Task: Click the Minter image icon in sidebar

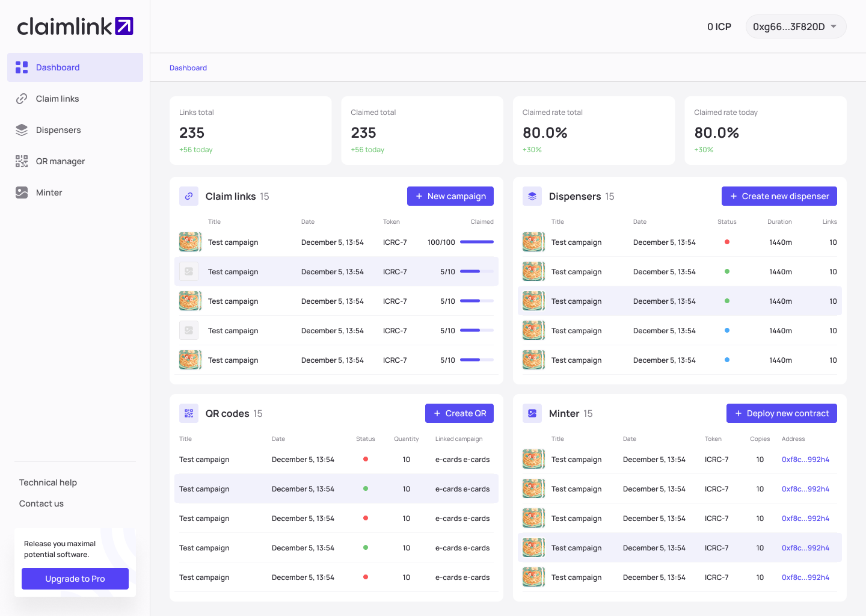Action: point(22,192)
